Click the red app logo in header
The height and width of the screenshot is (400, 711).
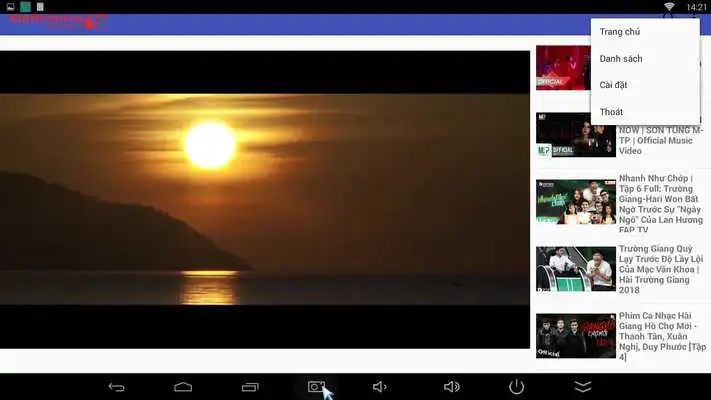pos(59,21)
